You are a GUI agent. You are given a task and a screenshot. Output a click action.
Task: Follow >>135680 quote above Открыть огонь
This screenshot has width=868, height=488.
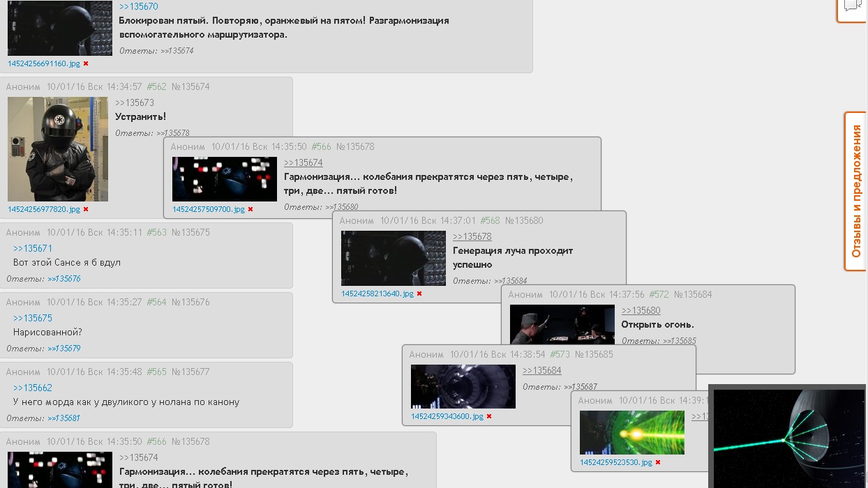(641, 310)
